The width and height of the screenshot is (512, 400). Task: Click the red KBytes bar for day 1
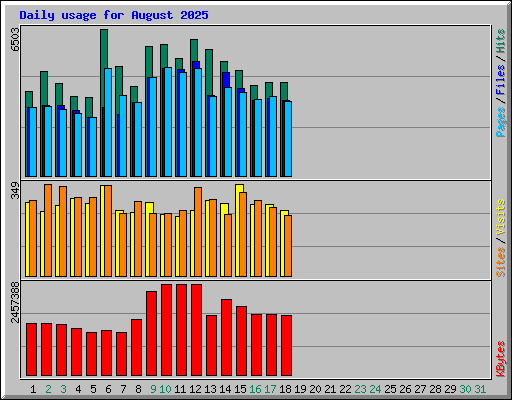(x=31, y=349)
